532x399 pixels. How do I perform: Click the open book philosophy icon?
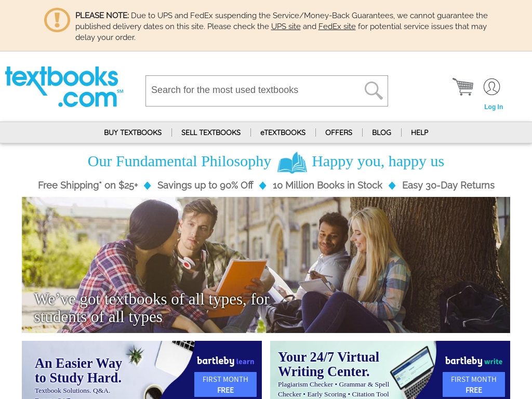(x=292, y=163)
